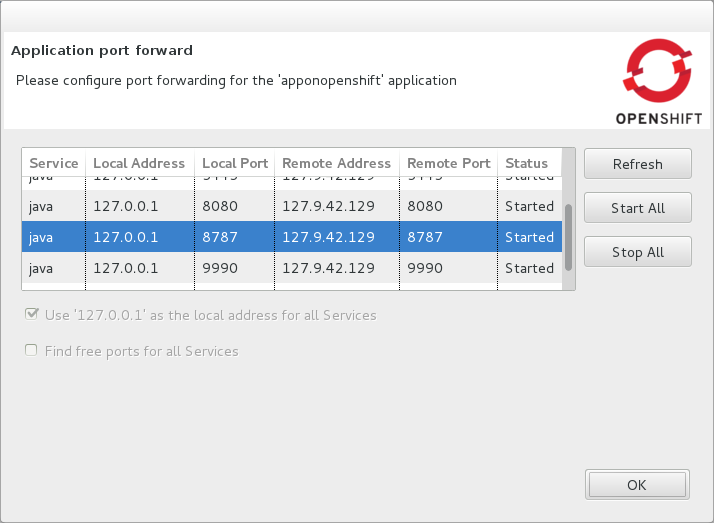Click the Local Port column header

(235, 163)
